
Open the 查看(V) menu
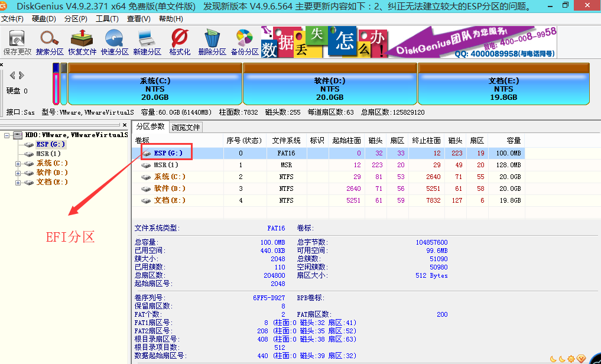[138, 19]
